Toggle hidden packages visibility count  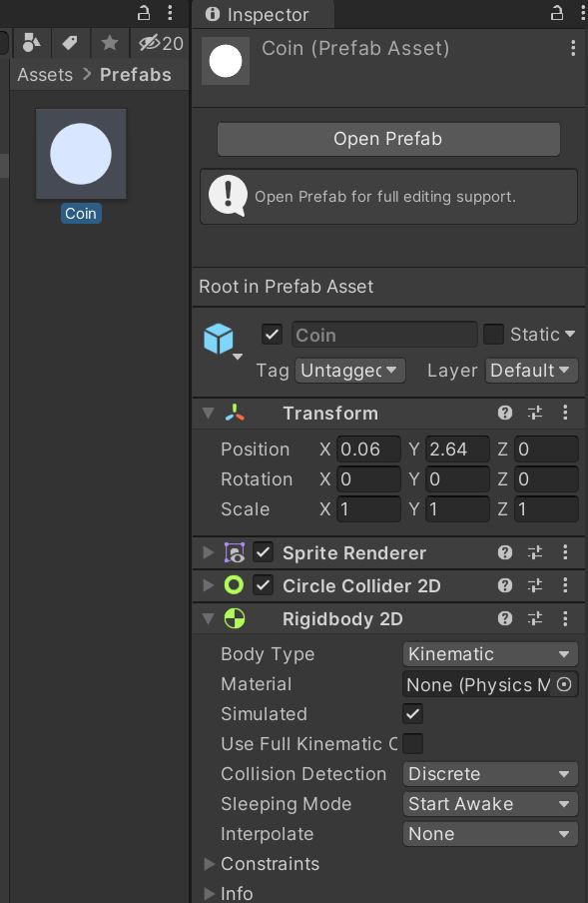[161, 43]
